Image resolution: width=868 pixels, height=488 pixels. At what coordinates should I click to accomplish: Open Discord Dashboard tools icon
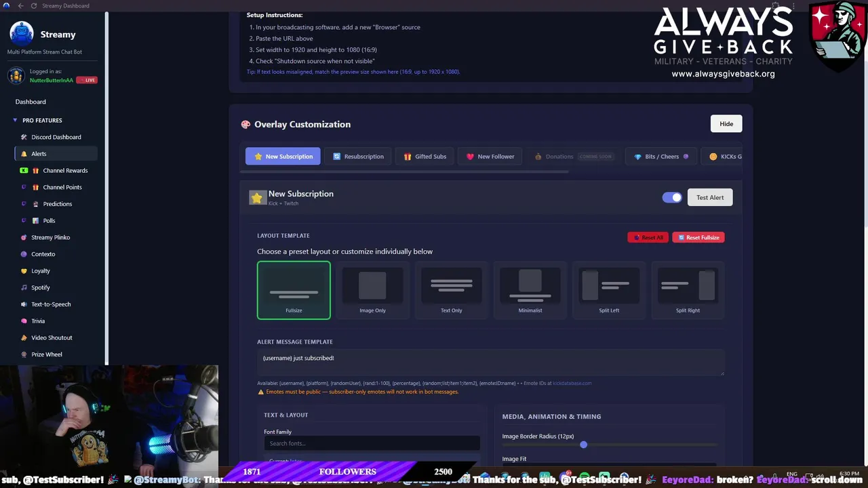tap(24, 137)
